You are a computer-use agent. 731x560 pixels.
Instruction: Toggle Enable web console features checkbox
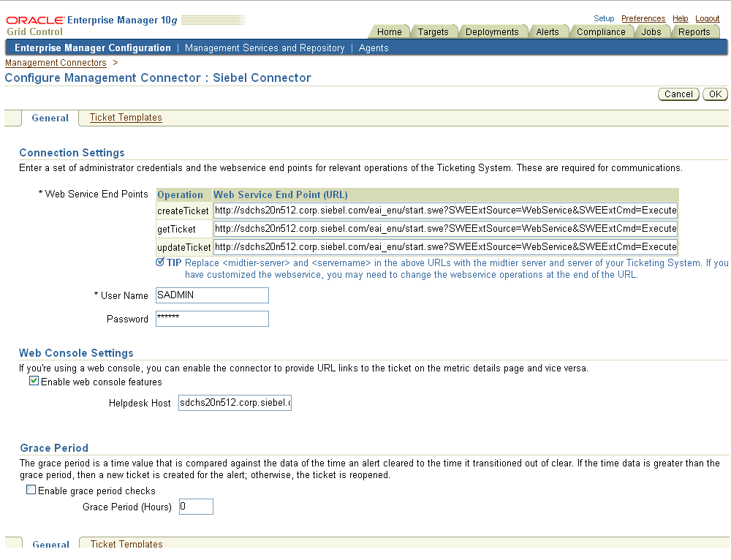(34, 381)
